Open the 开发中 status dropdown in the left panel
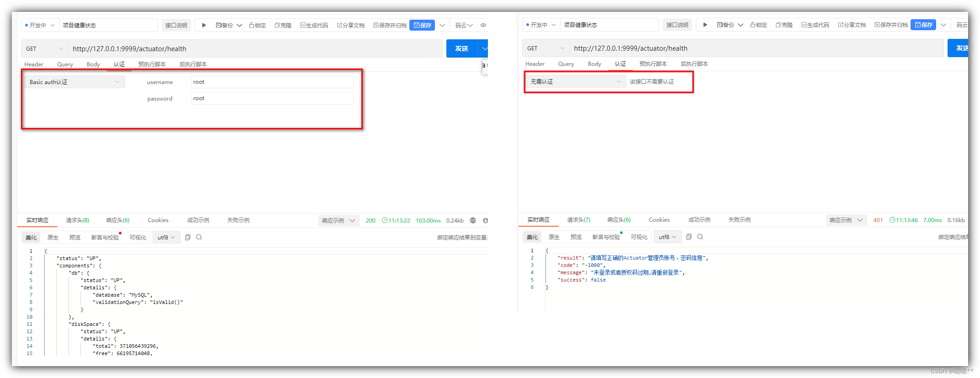The height and width of the screenshot is (378, 980). point(40,25)
